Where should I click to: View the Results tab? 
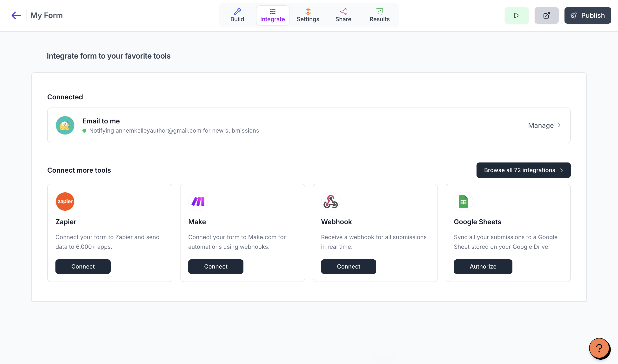pyautogui.click(x=379, y=15)
